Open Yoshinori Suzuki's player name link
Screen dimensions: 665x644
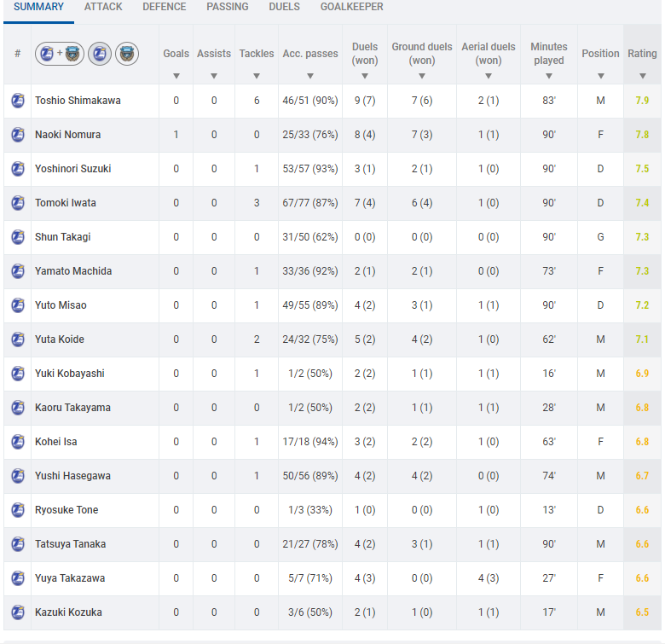point(72,169)
